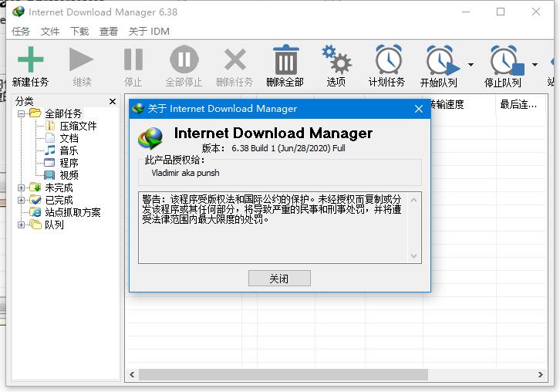Click the 继续 resume play icon
The height and width of the screenshot is (392, 560).
coord(82,59)
